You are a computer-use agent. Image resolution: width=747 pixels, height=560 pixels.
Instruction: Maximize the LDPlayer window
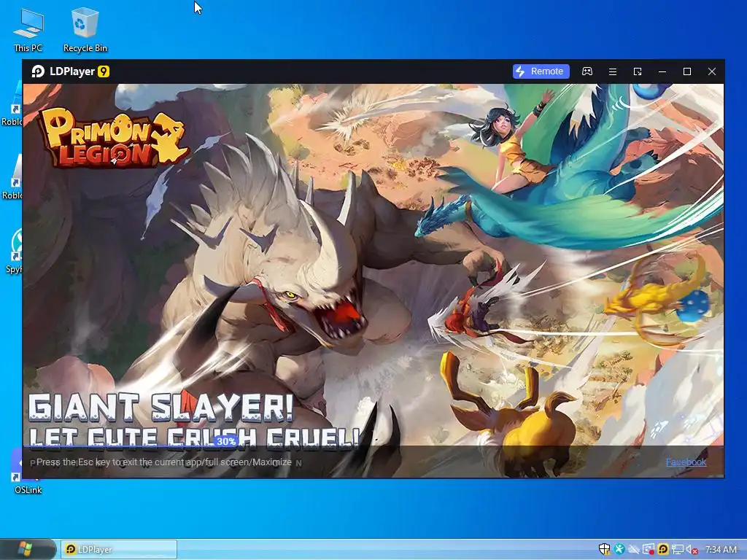687,71
